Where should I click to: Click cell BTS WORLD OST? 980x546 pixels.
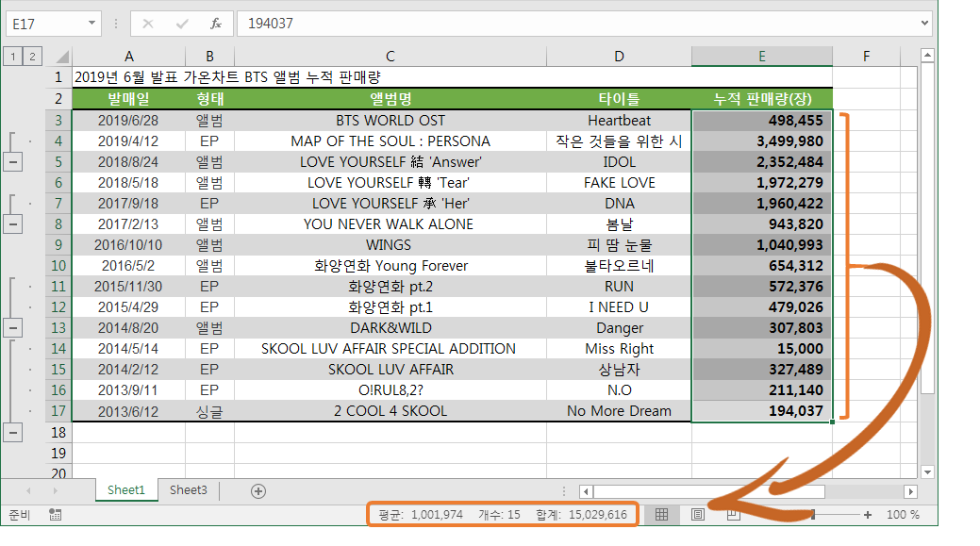tap(390, 121)
